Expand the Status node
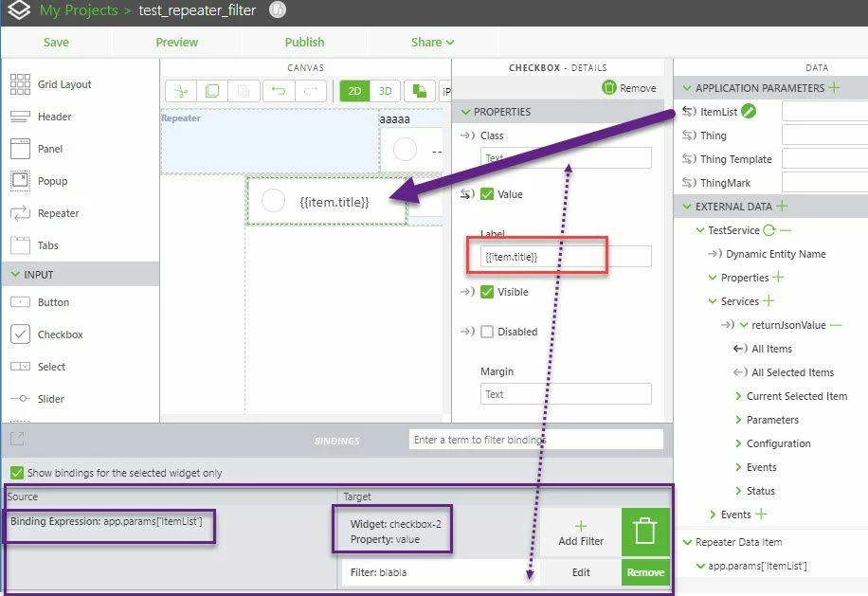The height and width of the screenshot is (596, 868). tap(738, 491)
